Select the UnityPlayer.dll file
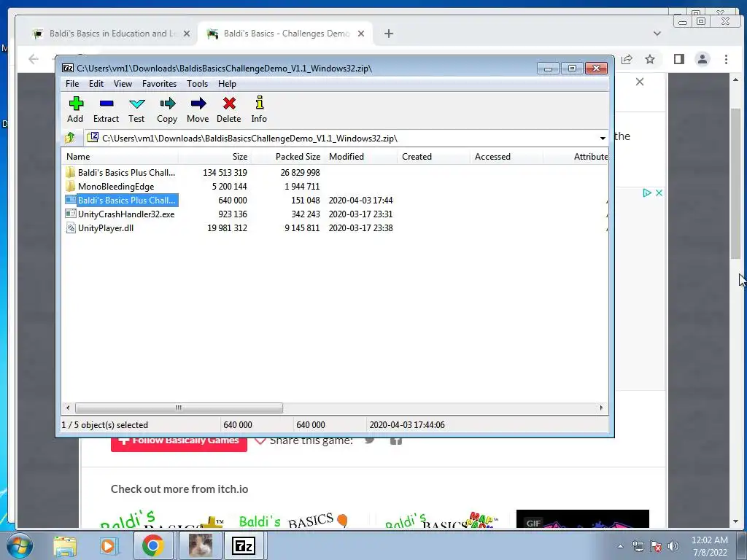Image resolution: width=747 pixels, height=560 pixels. pos(100,227)
